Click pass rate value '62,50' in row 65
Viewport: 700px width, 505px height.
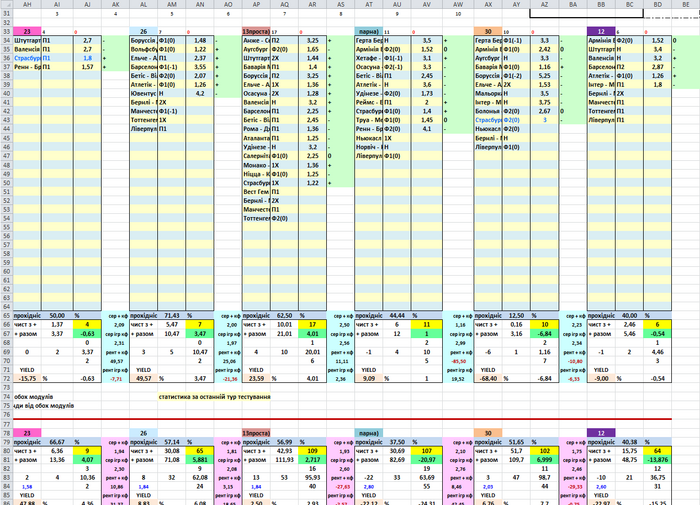pos(284,315)
